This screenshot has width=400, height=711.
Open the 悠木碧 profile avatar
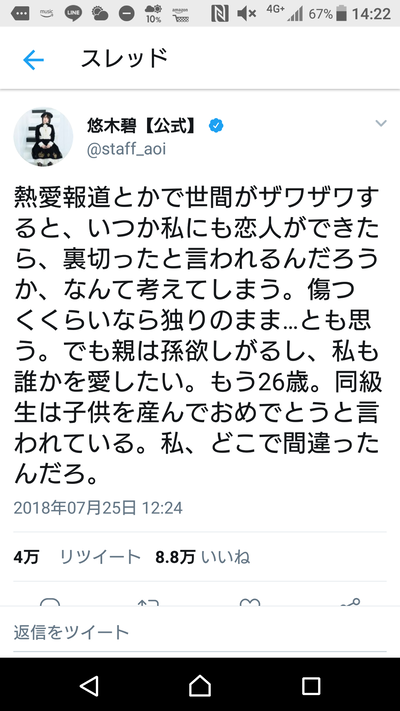(x=43, y=137)
